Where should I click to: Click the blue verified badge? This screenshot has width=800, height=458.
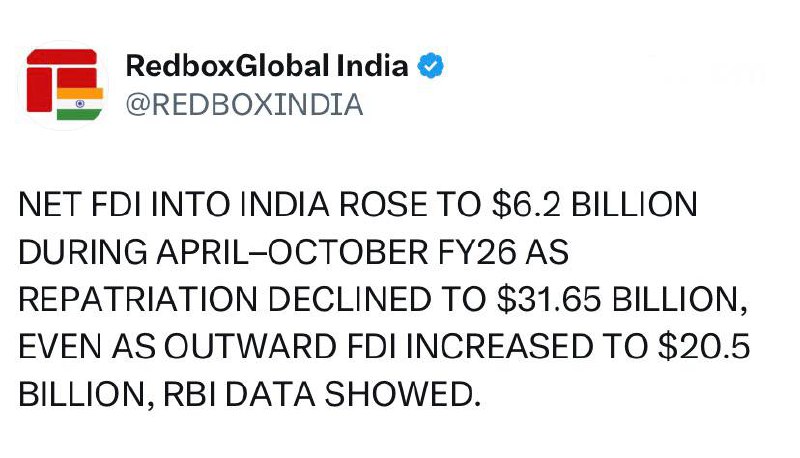pyautogui.click(x=432, y=68)
